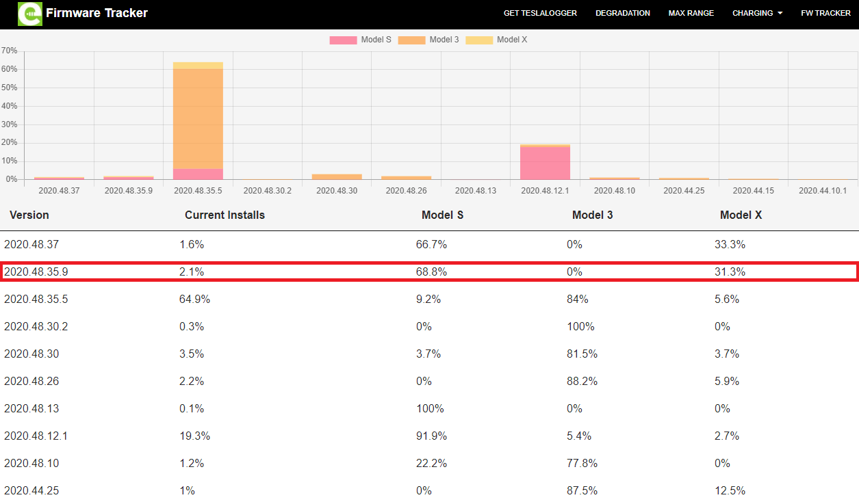Click the Current Installs column header
Viewport: 859px width, 504px height.
pyautogui.click(x=225, y=215)
